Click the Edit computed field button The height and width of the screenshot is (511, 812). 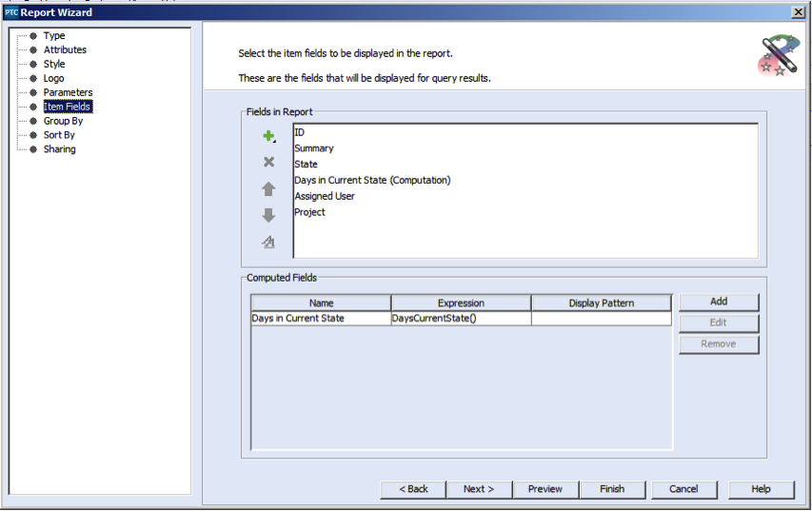click(719, 324)
